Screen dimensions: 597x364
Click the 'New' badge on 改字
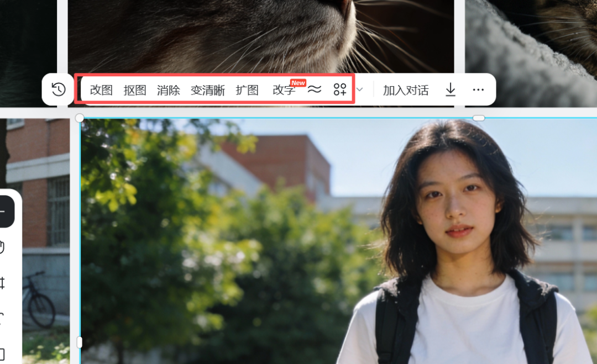tap(297, 82)
